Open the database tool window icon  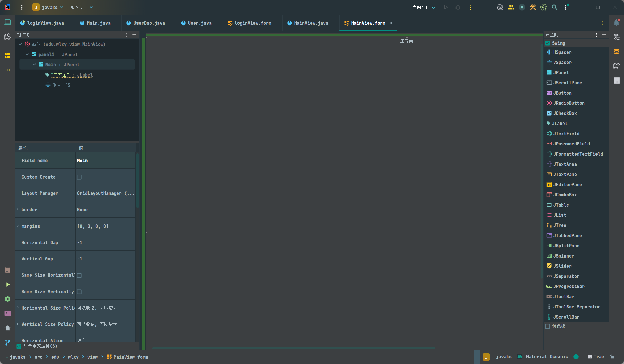pyautogui.click(x=616, y=52)
